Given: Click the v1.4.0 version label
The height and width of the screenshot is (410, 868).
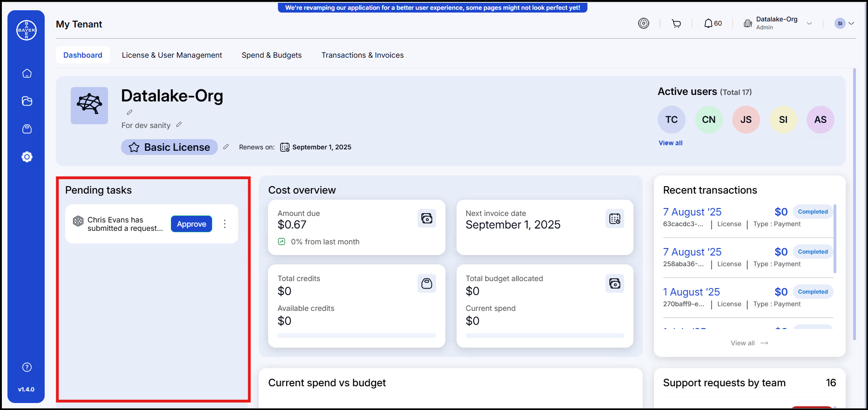Looking at the screenshot, I should tap(26, 389).
